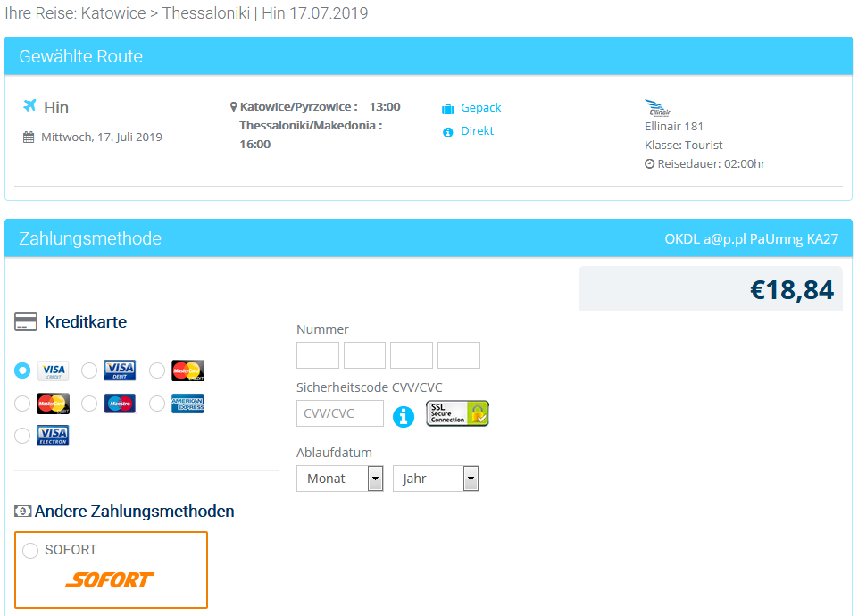
Task: Open the Jahr expiry dropdown
Action: (436, 479)
